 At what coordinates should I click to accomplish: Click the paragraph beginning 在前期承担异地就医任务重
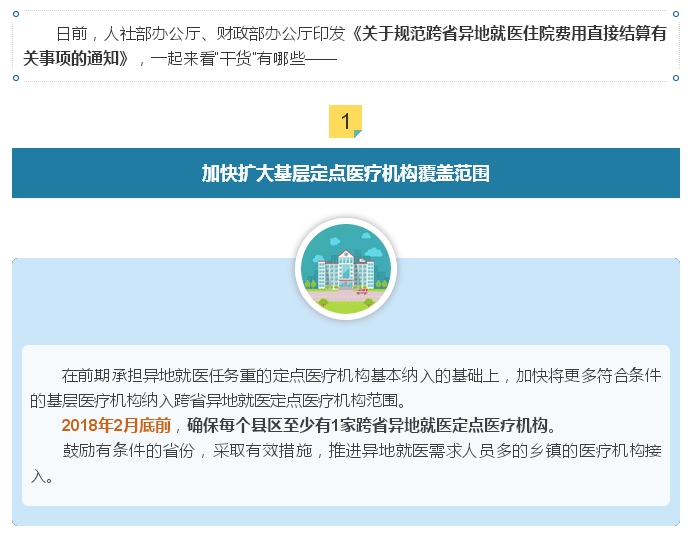point(346,388)
